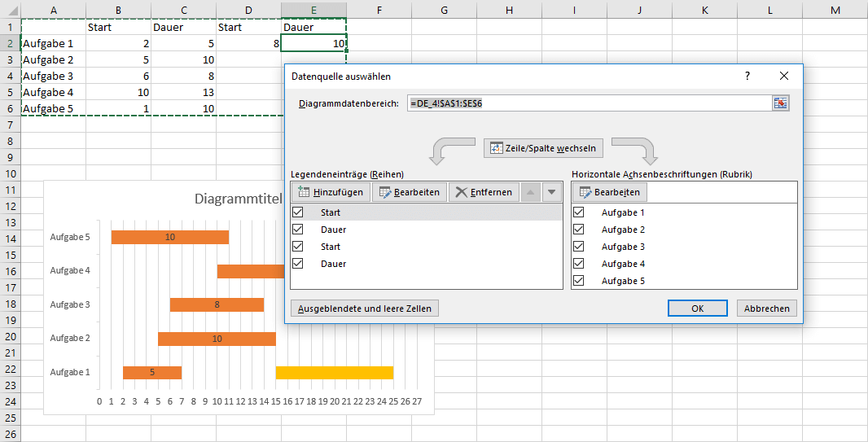The image size is (868, 442).
Task: Uncheck Aufgabe 1 category checkbox
Action: point(579,212)
